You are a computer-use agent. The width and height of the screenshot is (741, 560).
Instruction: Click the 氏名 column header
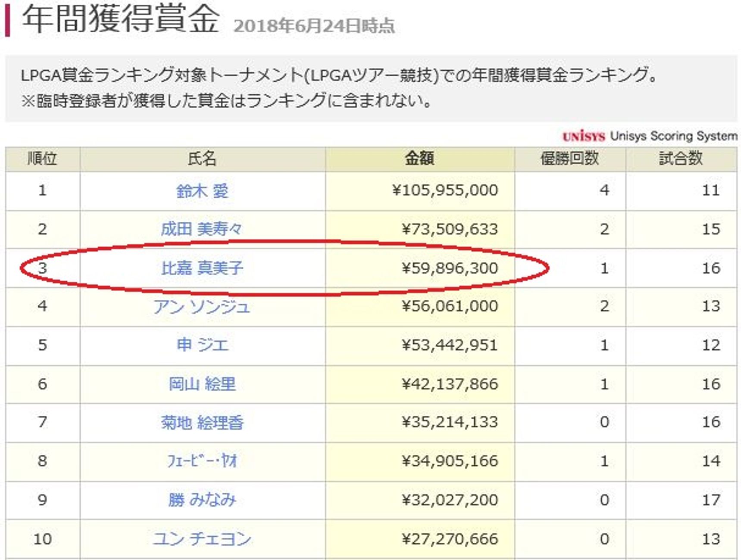(x=202, y=159)
